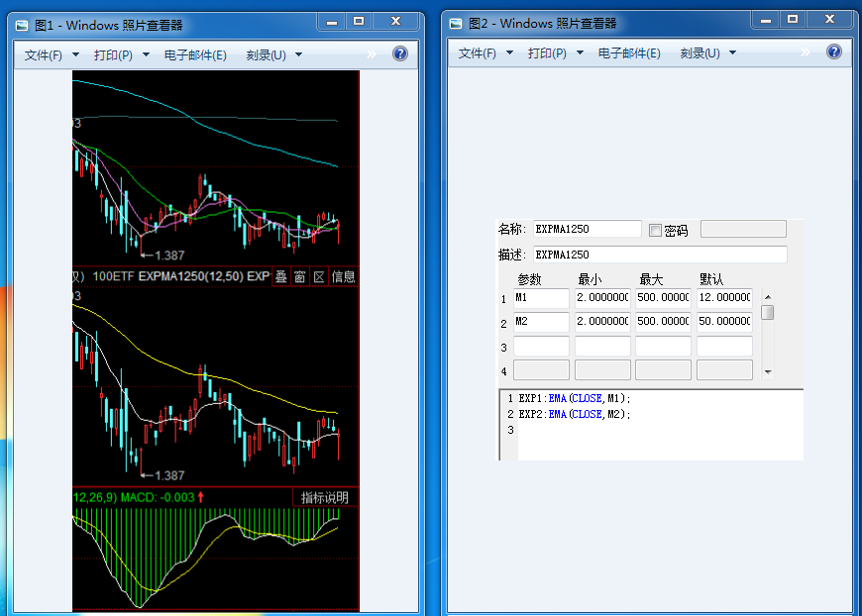Click the 100ETF label on chart
The image size is (862, 616).
(x=113, y=276)
